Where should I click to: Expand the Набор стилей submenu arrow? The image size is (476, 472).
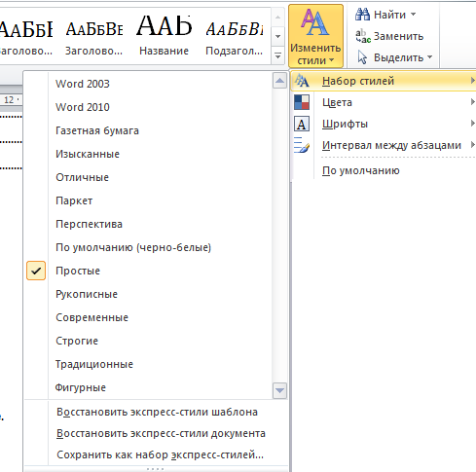[x=473, y=81]
